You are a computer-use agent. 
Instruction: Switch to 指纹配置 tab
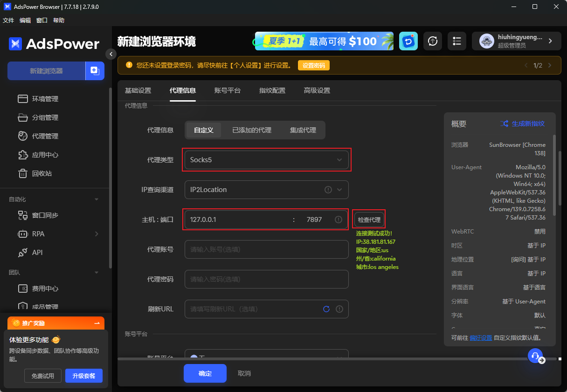(x=272, y=90)
